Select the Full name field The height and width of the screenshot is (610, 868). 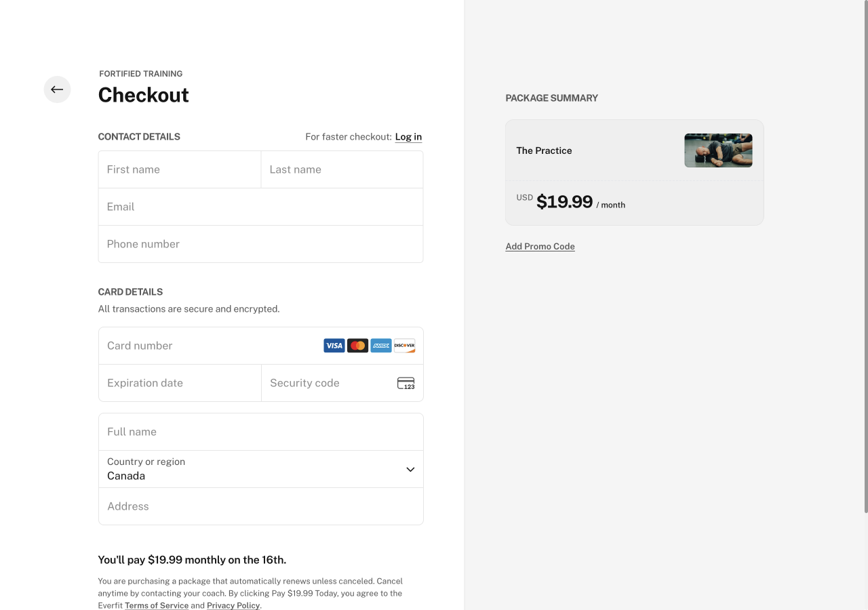click(x=261, y=432)
